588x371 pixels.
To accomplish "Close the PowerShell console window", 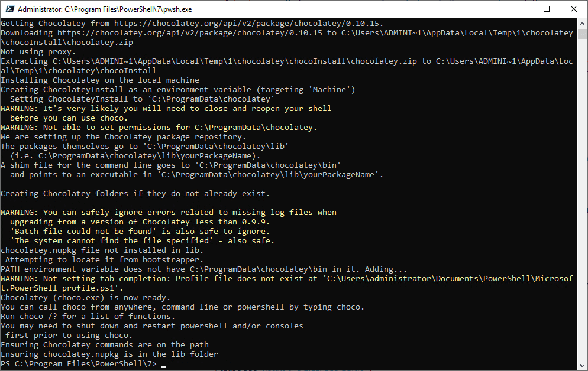I will [574, 9].
